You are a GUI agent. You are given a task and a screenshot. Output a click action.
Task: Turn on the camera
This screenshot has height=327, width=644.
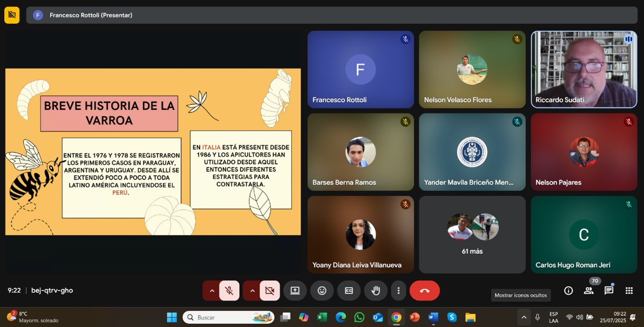tap(270, 291)
